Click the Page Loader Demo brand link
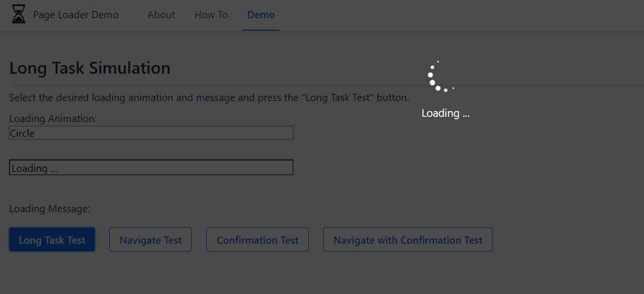The image size is (644, 294). 75,15
